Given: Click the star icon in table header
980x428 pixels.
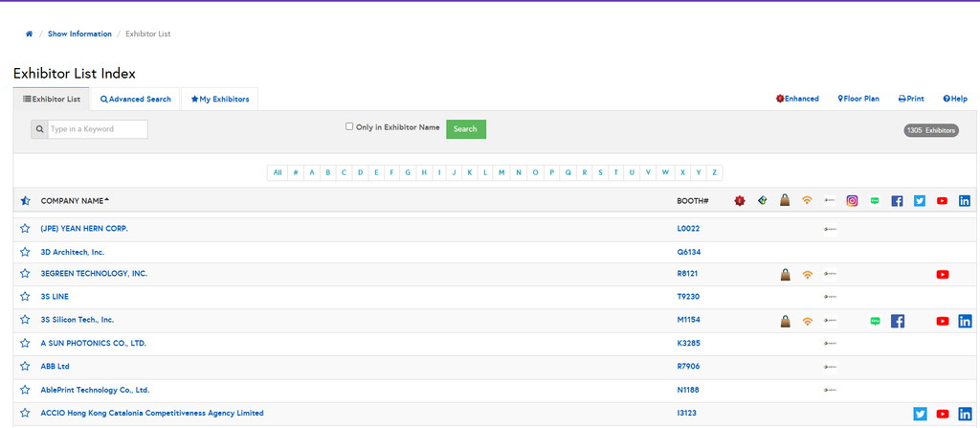Looking at the screenshot, I should click(25, 201).
